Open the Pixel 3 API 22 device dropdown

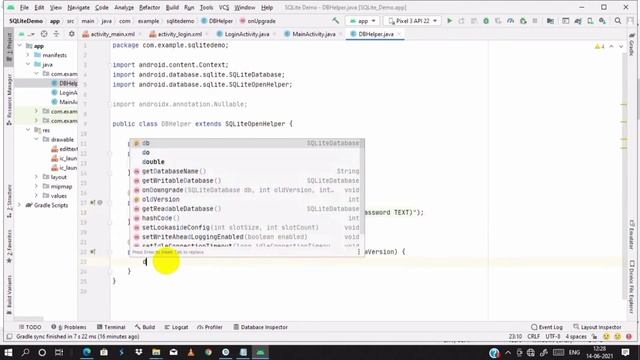click(412, 20)
